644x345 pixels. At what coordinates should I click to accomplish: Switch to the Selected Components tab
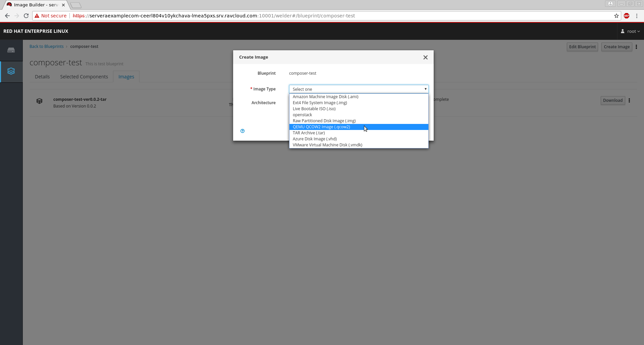(x=84, y=77)
